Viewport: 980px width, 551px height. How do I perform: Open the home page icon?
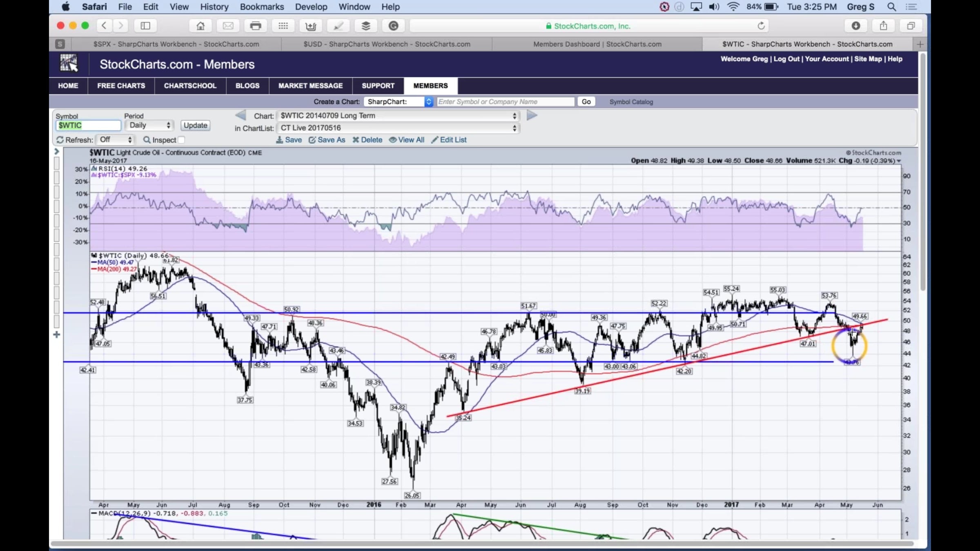tap(200, 26)
